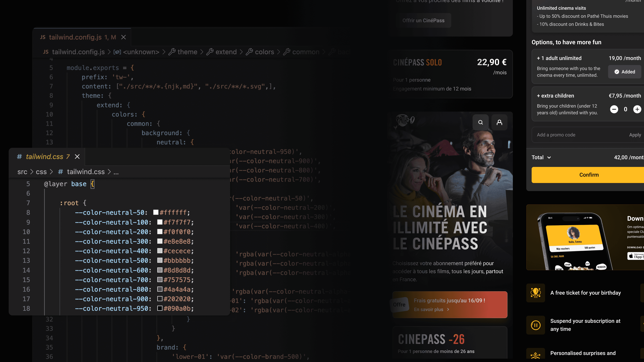Click the wrench icon beside extend breadcrumb
The image size is (644, 362).
[x=210, y=52]
